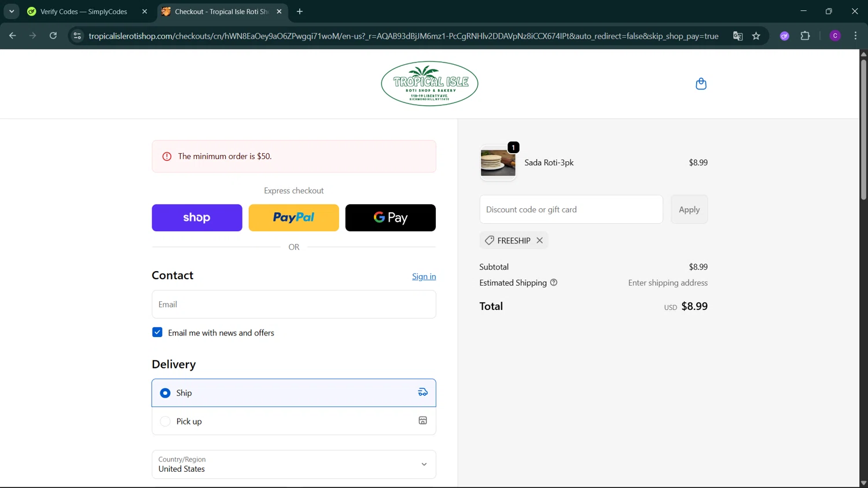Click the Total $8.99 amount
The height and width of the screenshot is (488, 868).
(694, 306)
